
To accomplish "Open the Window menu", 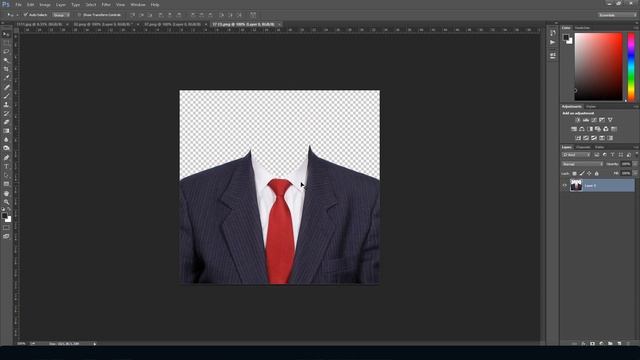I will click(138, 5).
